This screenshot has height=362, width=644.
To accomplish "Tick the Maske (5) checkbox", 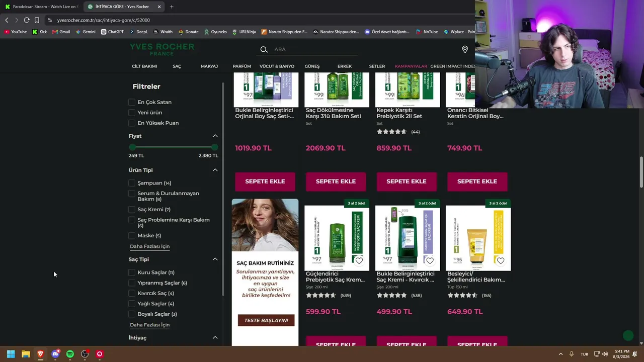I will (132, 235).
